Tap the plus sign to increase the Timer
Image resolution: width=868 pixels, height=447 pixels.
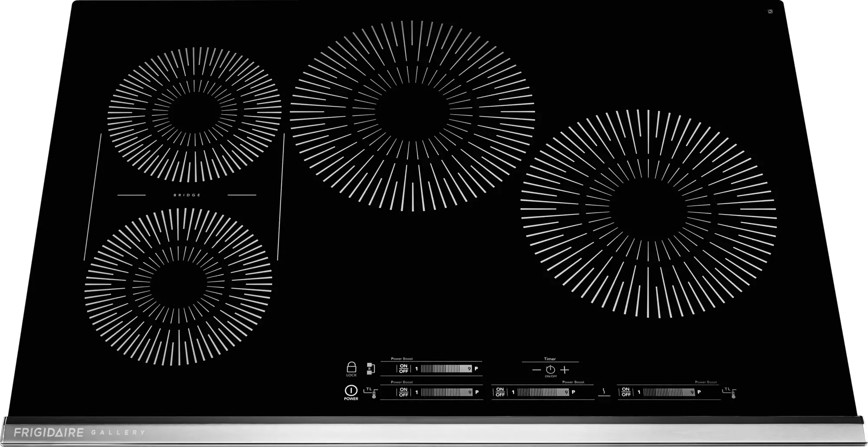[x=565, y=369]
